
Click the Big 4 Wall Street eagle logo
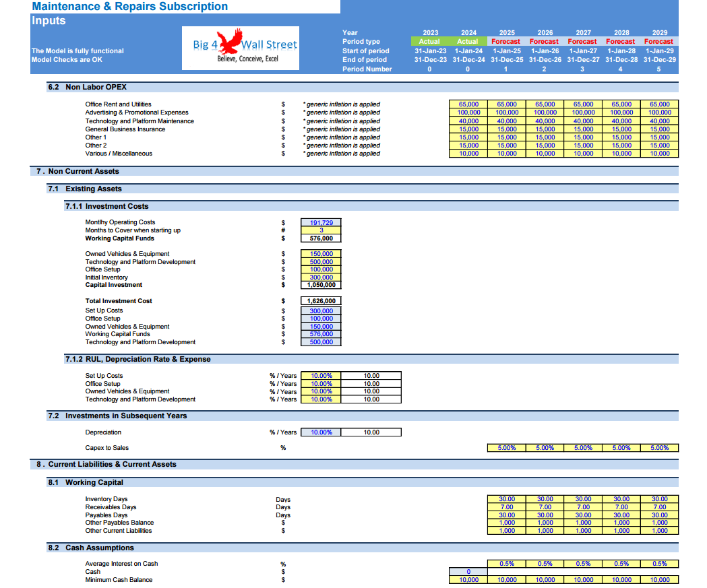pos(241,48)
